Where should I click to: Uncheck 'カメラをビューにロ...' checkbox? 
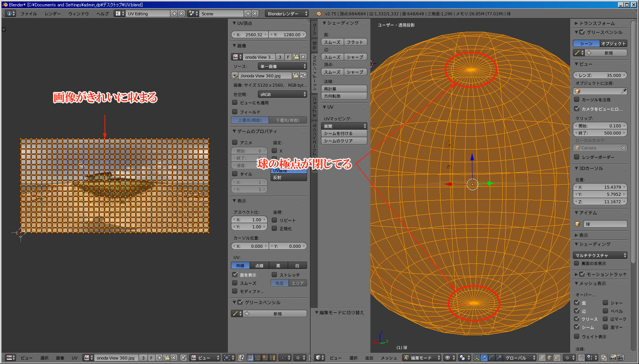[577, 108]
